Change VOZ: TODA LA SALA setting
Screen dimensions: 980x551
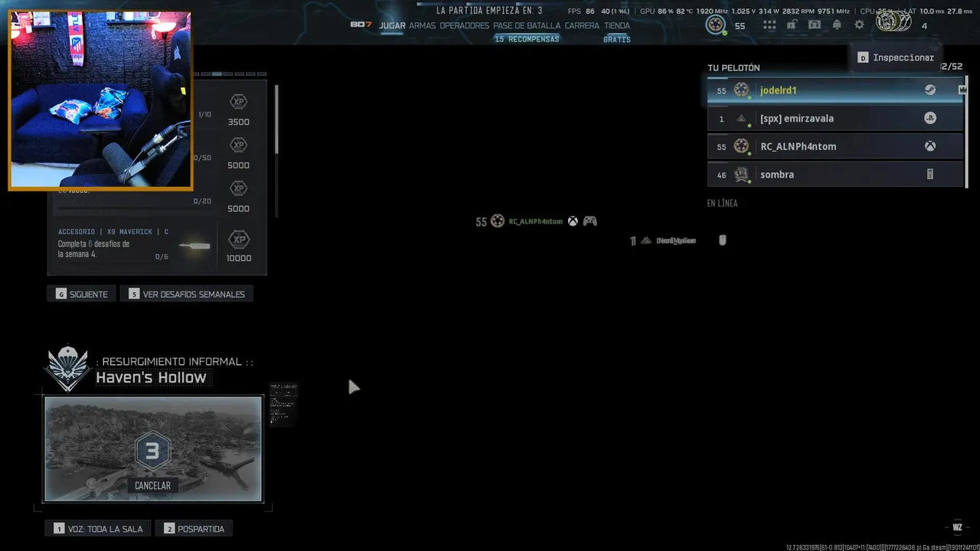point(98,529)
